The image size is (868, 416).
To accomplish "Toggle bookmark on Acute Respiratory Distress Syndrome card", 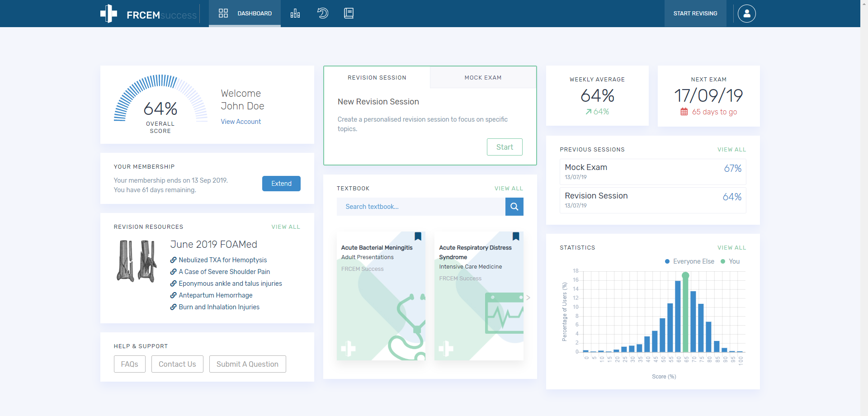I will pyautogui.click(x=516, y=236).
